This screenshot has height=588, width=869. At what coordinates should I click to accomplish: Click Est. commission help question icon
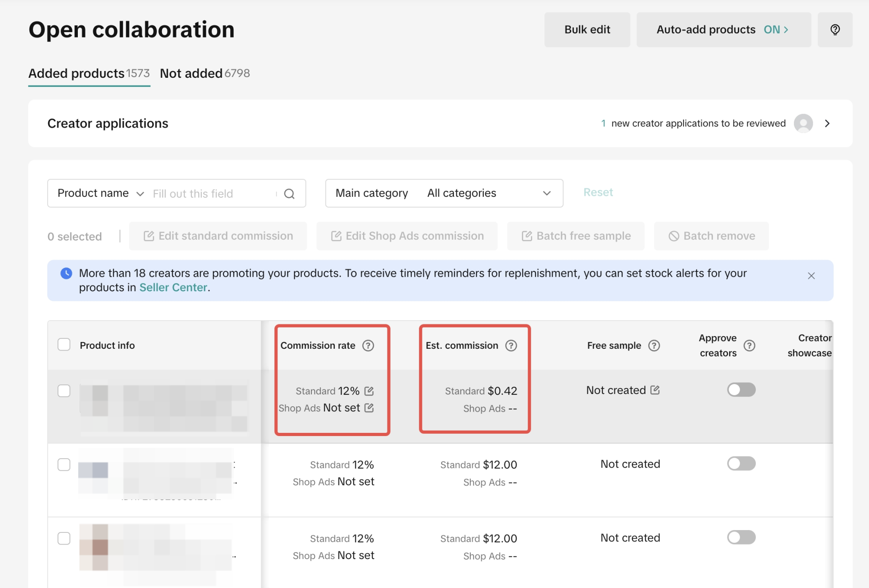coord(511,346)
